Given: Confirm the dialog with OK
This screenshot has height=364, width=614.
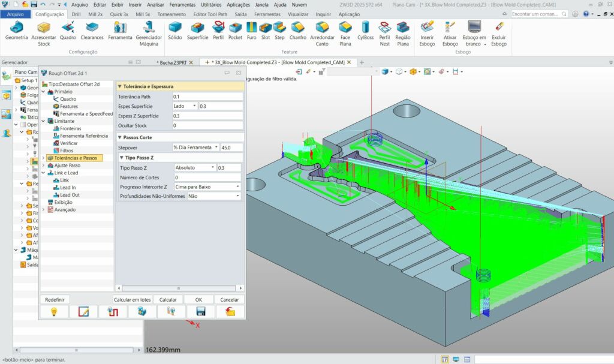Looking at the screenshot, I should point(198,300).
